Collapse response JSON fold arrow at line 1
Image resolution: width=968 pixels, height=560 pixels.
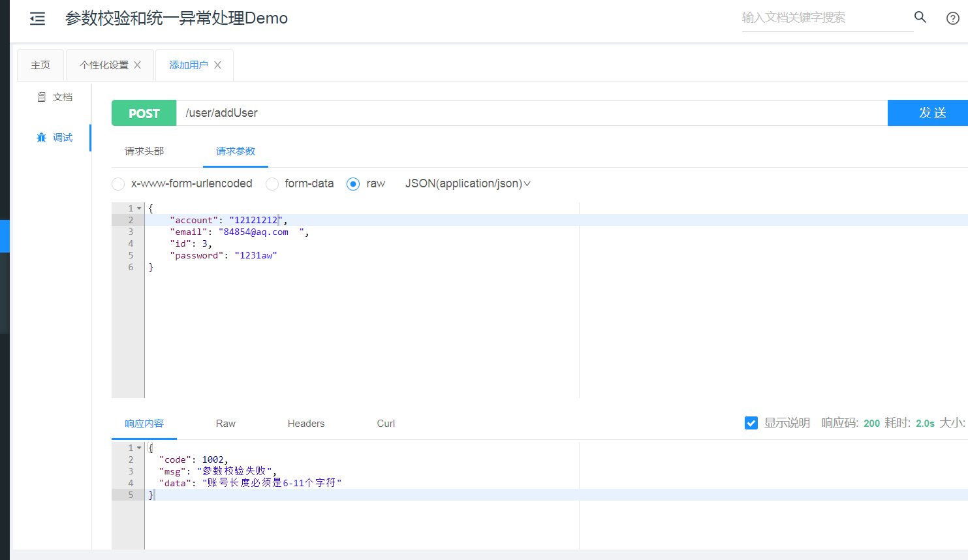tap(139, 448)
